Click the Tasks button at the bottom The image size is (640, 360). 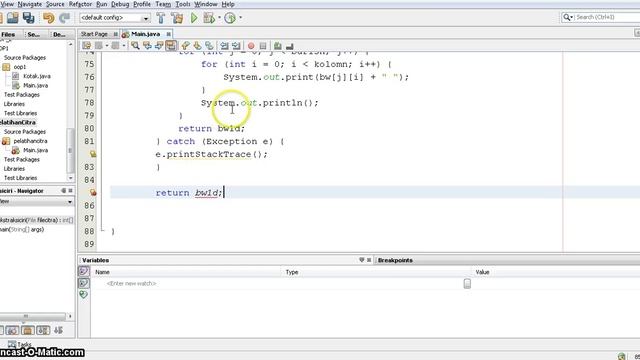click(x=20, y=344)
